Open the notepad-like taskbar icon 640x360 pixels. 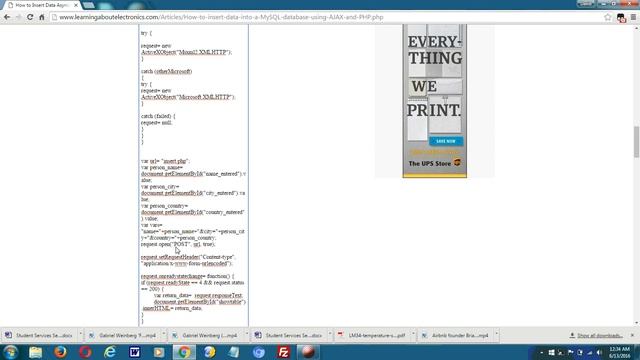coord(234,352)
